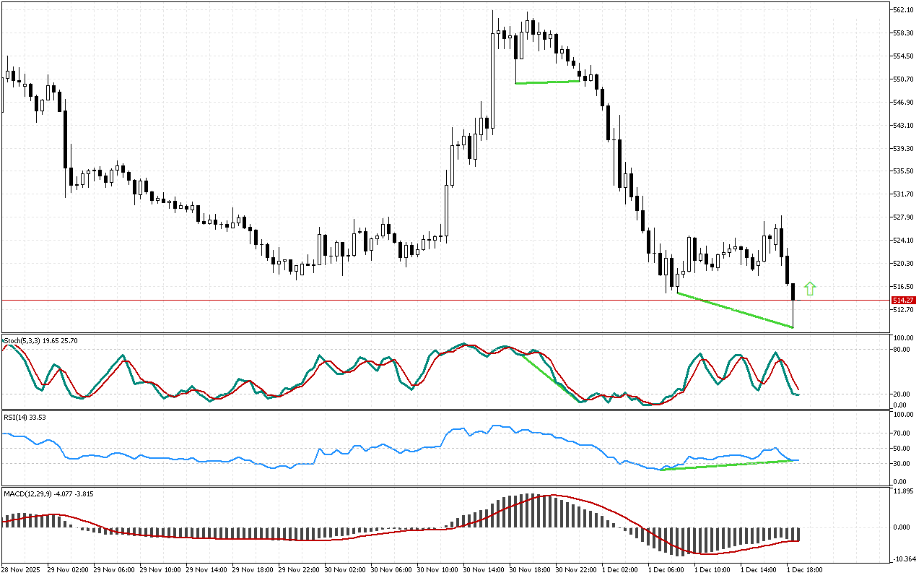Select the green trendline in the RSI pane
924x578 pixels.
(x=729, y=465)
